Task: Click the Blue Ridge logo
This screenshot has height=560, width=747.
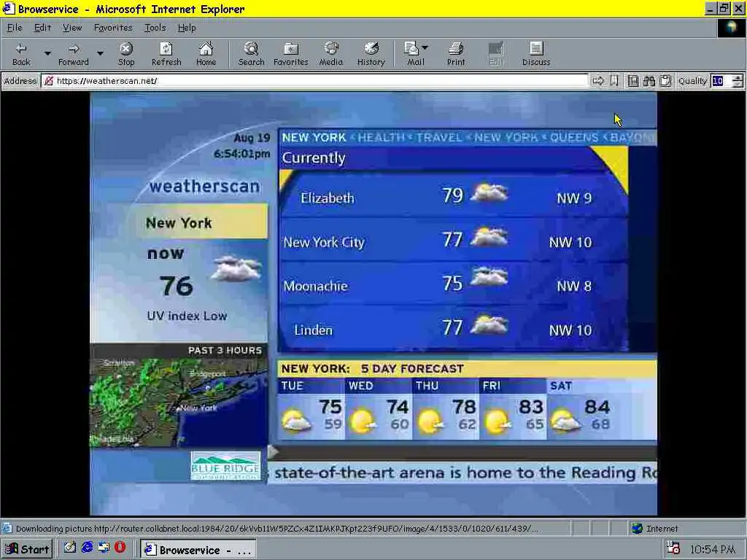Action: (x=226, y=465)
